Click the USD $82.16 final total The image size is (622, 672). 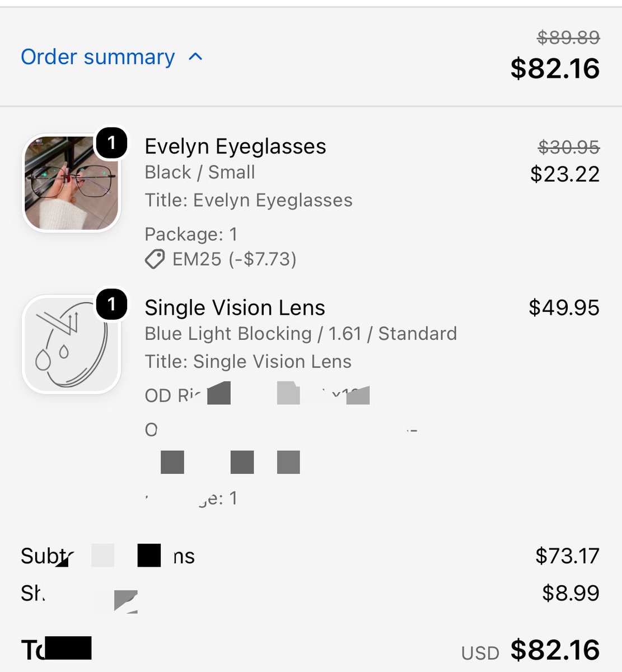(531, 650)
